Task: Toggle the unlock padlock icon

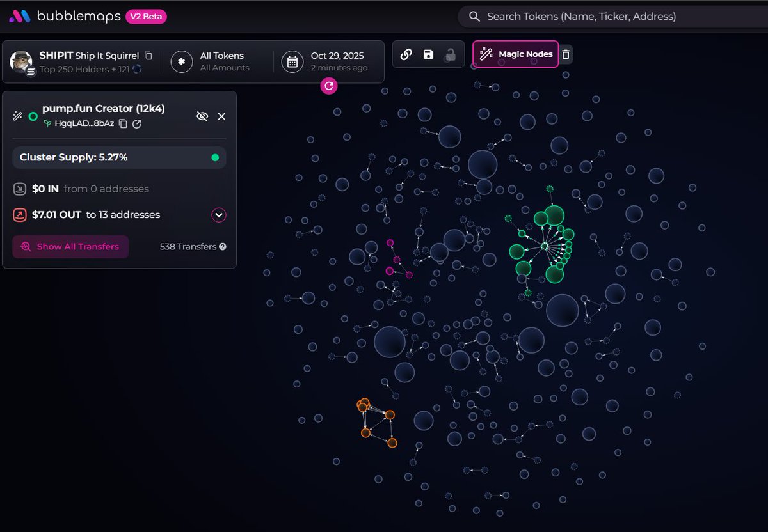Action: 450,54
